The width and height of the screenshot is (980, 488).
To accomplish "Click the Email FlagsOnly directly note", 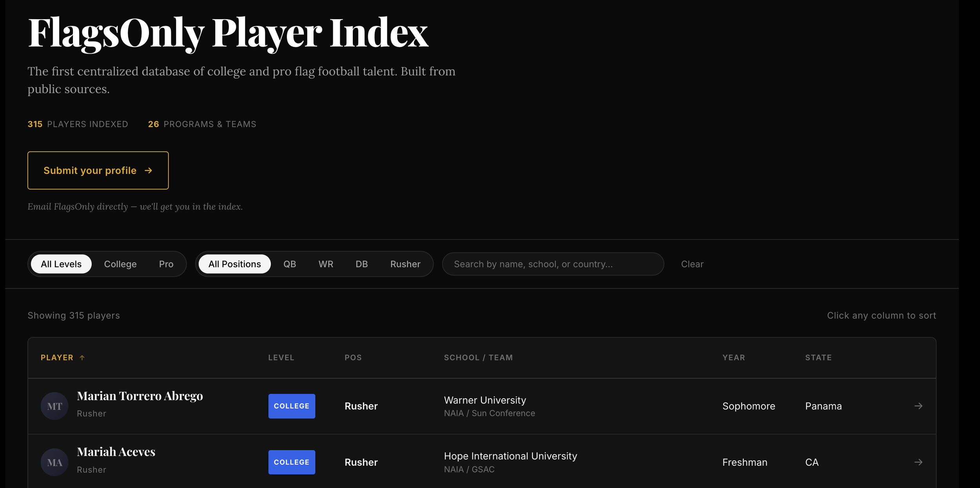I will (x=135, y=206).
